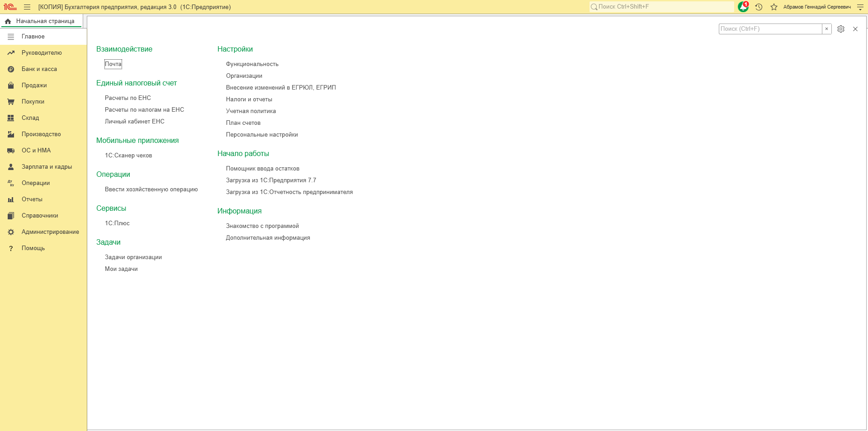The width and height of the screenshot is (868, 431).
Task: Open Налоги и отчеты
Action: (249, 99)
